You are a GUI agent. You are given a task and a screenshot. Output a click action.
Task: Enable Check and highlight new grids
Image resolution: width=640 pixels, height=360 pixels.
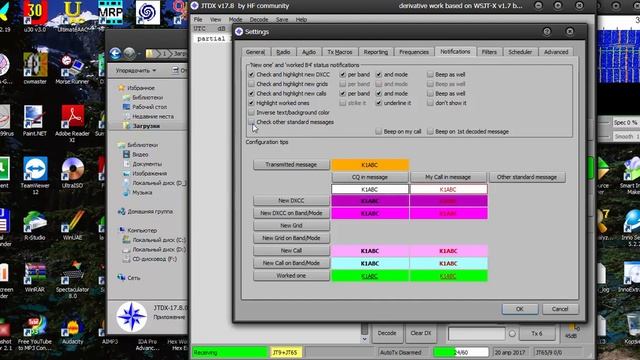tap(251, 84)
